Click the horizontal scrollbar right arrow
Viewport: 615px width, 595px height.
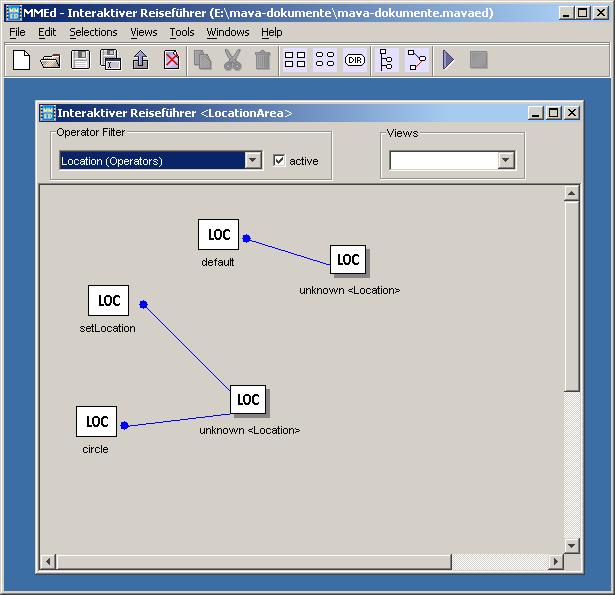[555, 561]
